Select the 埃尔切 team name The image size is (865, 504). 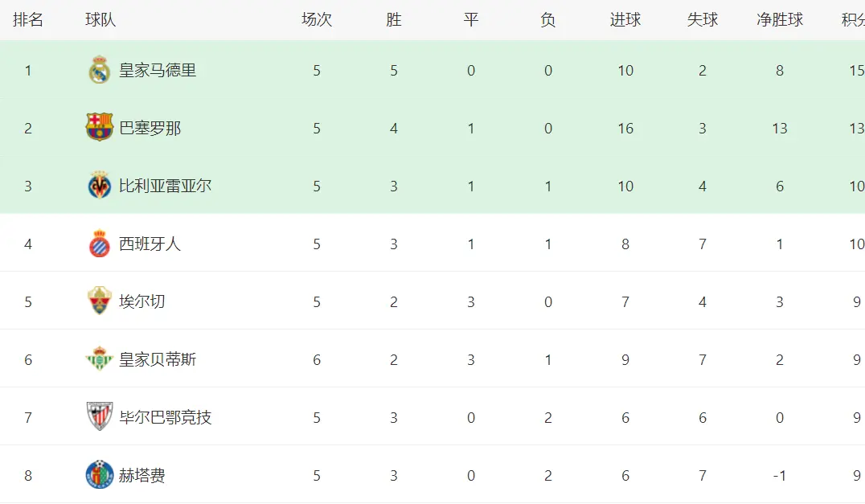tap(142, 302)
